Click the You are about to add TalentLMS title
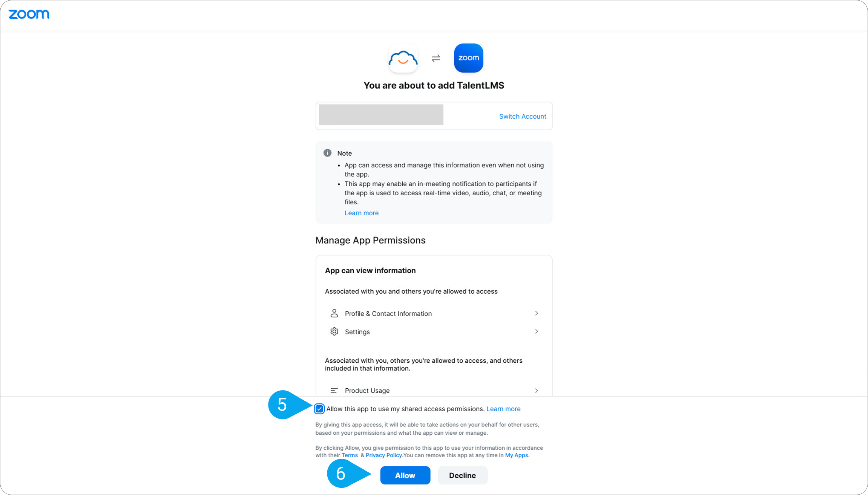 434,85
